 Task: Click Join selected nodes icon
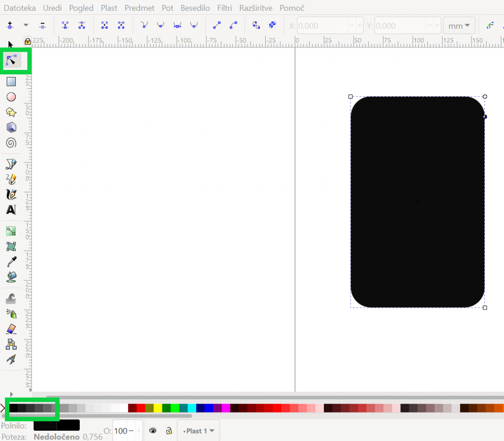point(65,25)
